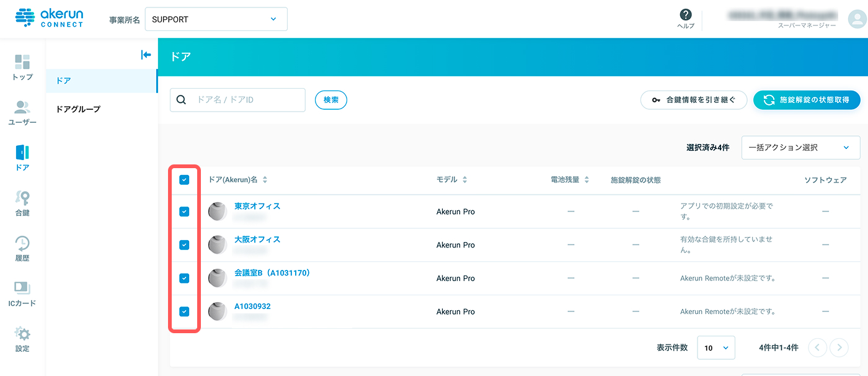868x376 pixels.
Task: Click the A1030932 door device thumbnail
Action: 218,311
